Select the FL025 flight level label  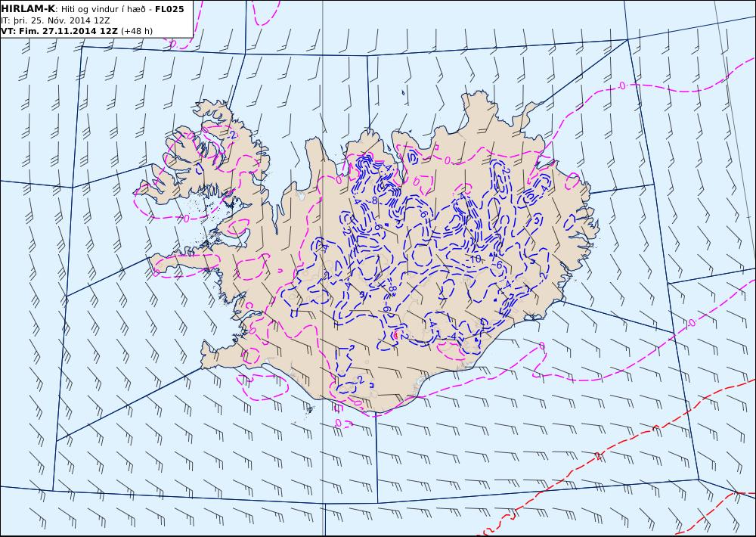[x=169, y=8]
